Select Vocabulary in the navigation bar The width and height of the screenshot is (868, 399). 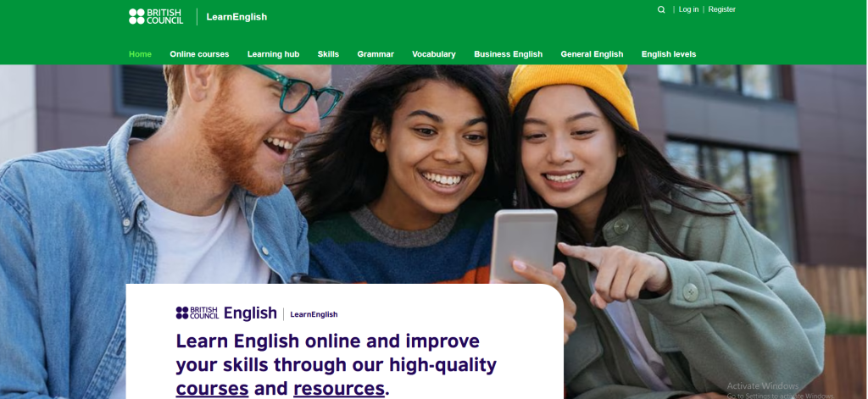[434, 54]
